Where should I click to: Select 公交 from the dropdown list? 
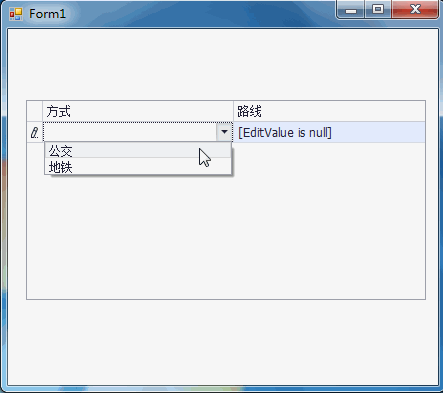click(138, 151)
